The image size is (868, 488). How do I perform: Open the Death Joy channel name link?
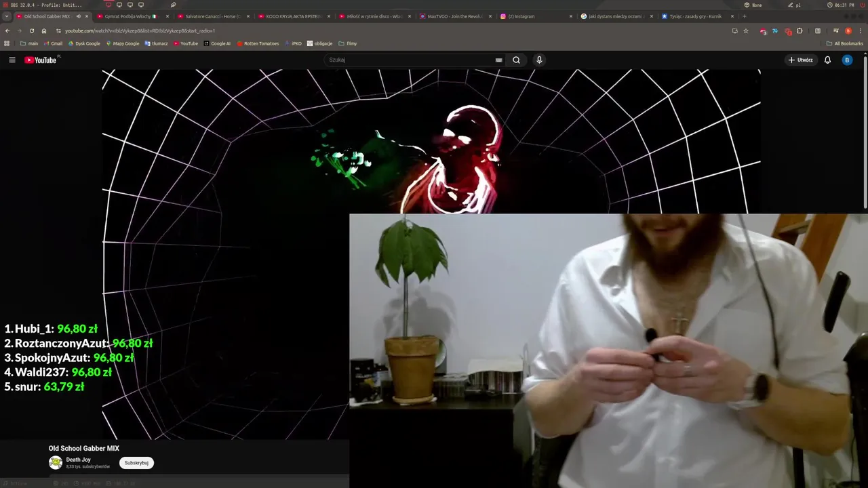tap(78, 460)
